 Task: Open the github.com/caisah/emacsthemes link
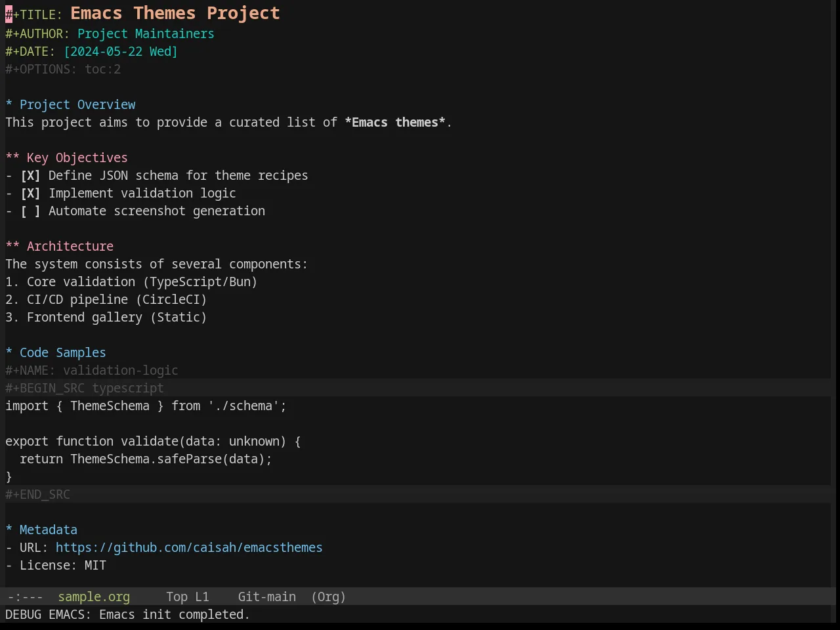[189, 548]
